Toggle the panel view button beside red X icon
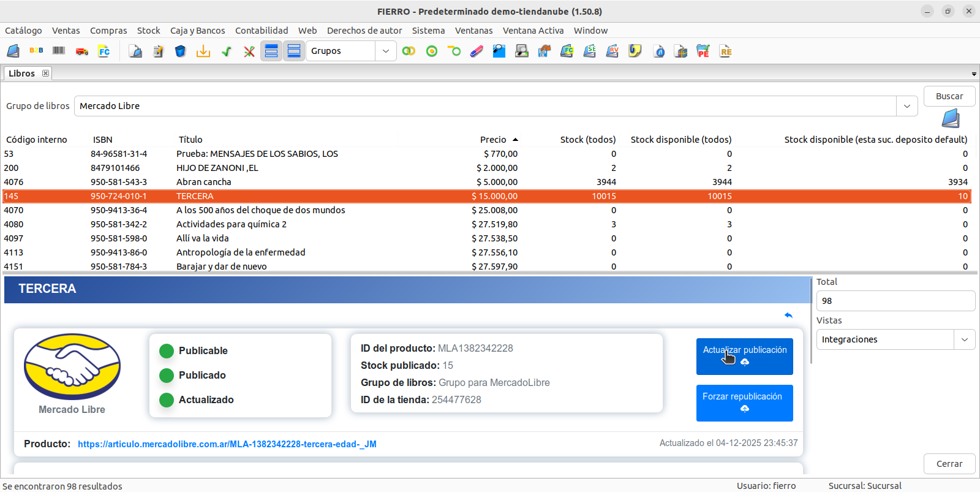Screen dimensions: 980x492 (271, 51)
